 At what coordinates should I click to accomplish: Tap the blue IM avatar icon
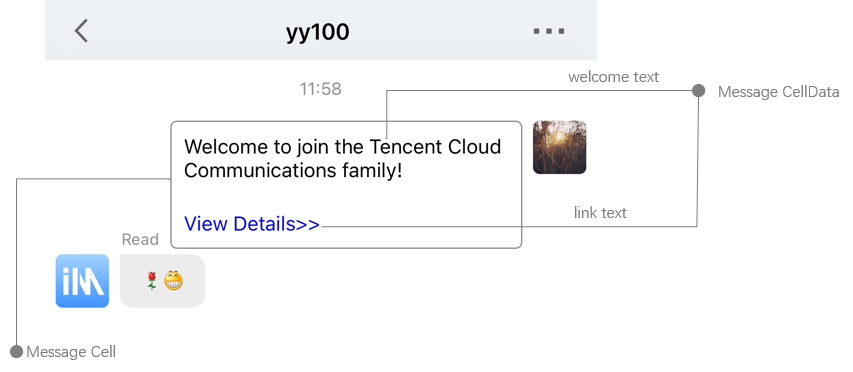[x=82, y=281]
